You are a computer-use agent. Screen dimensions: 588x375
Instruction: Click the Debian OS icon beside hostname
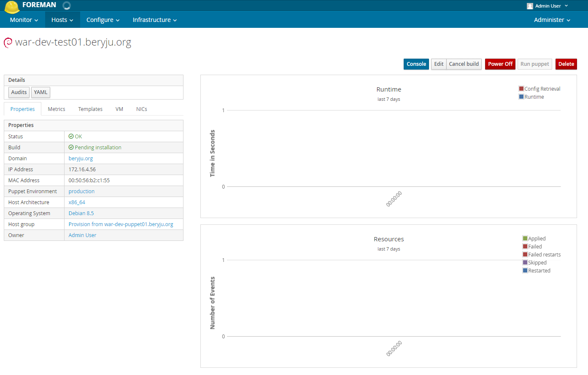(8, 43)
